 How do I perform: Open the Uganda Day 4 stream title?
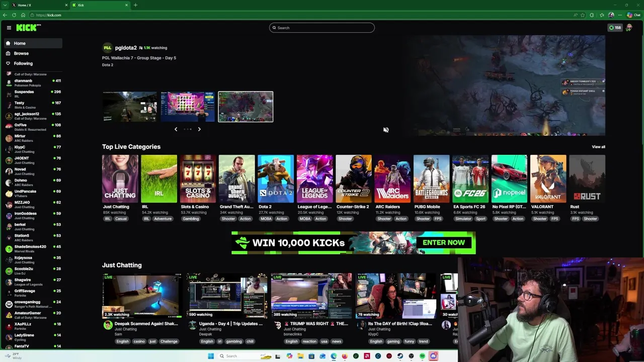pos(231,324)
